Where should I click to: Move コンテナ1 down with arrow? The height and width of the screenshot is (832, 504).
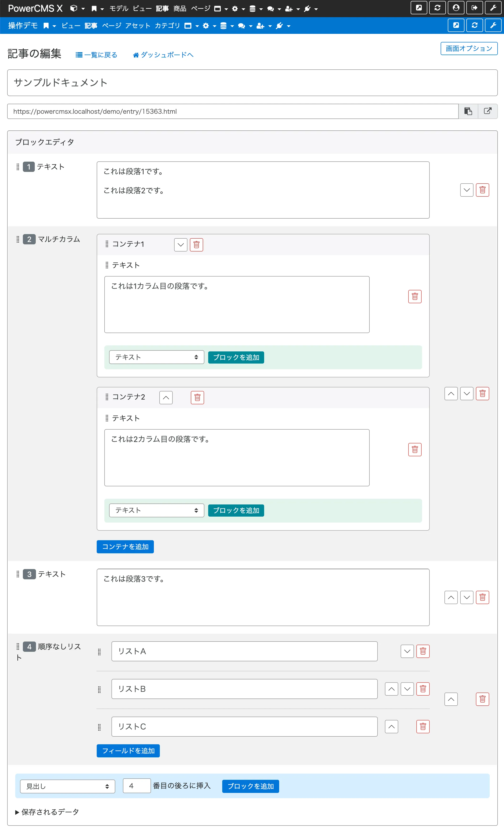click(x=181, y=244)
